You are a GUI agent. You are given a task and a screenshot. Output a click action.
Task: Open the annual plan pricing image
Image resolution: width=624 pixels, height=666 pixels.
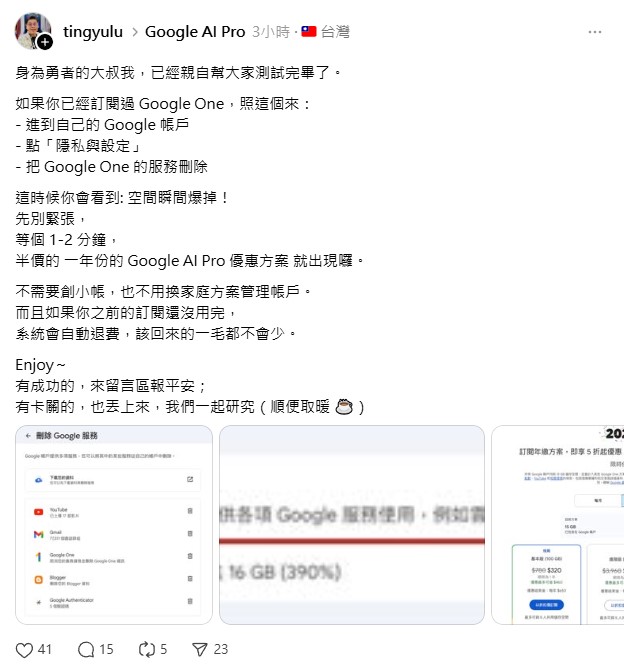coord(558,525)
